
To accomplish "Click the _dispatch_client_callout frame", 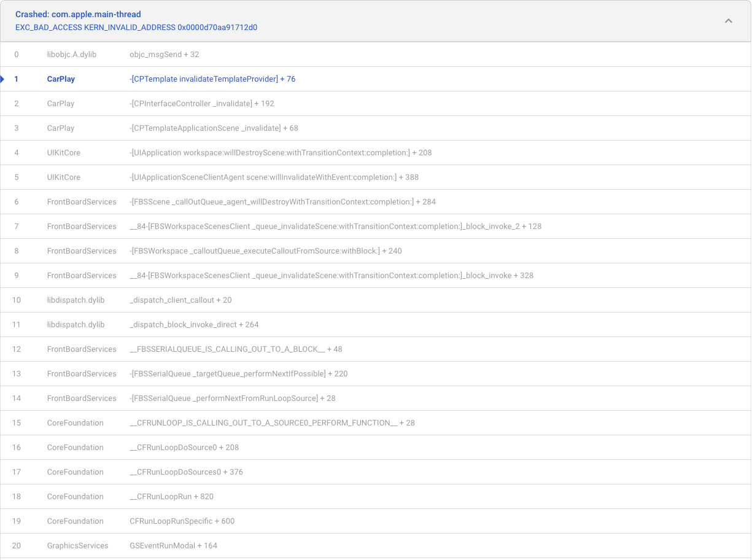I will (x=180, y=300).
